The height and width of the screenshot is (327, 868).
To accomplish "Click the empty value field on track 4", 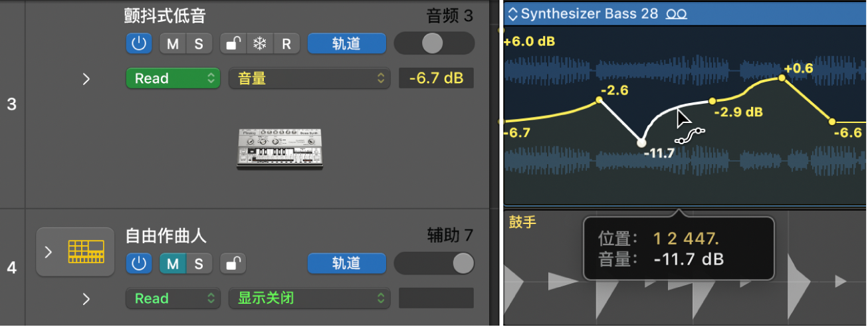I will [x=436, y=298].
